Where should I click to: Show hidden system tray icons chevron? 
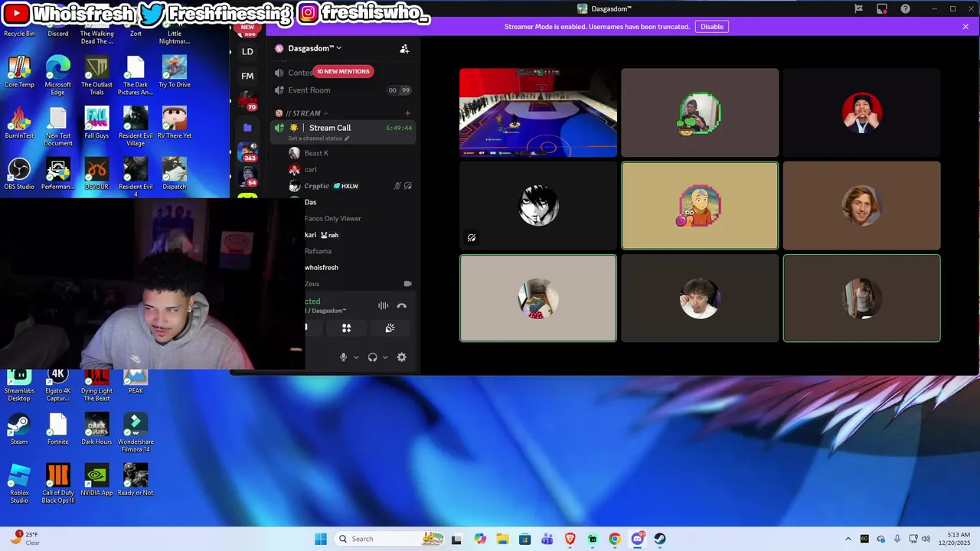point(848,539)
